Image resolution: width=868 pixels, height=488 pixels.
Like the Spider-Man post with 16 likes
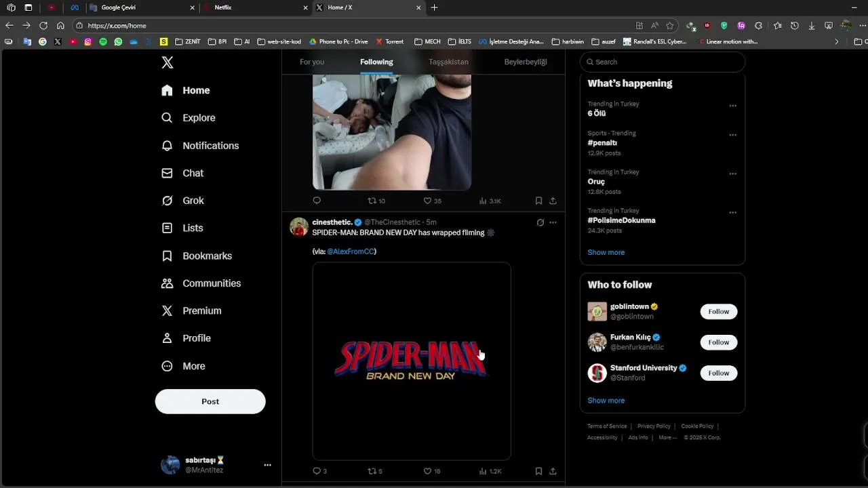coord(432,471)
